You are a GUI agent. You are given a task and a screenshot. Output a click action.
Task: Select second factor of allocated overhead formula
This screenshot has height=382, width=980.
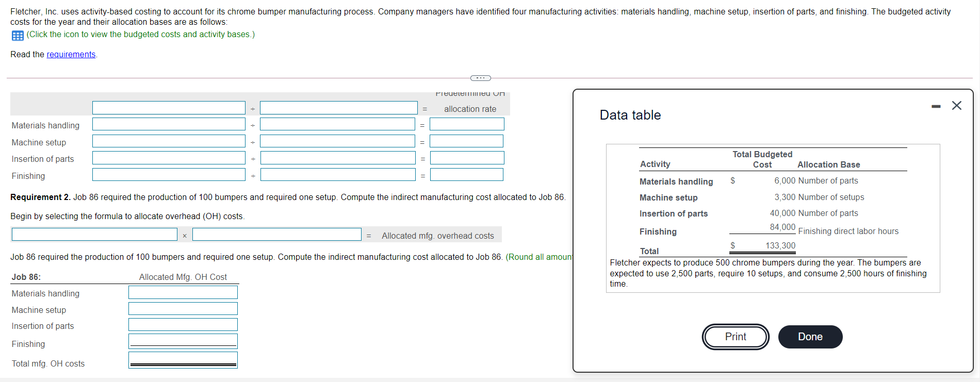277,235
